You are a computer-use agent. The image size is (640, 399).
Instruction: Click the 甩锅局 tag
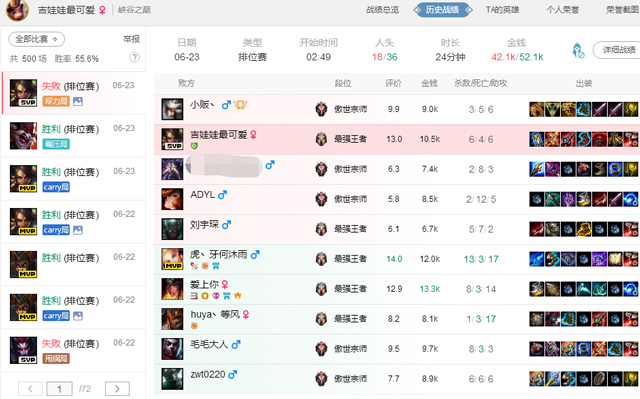tap(56, 359)
